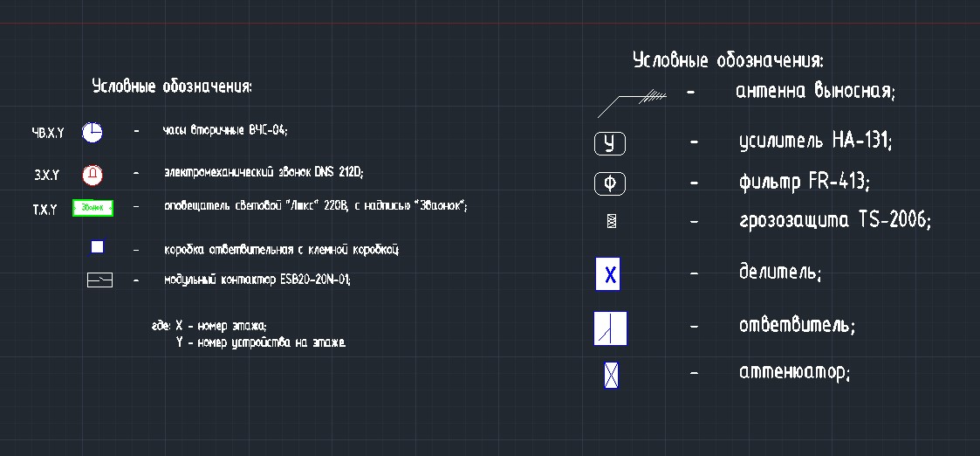Select text 'усилитель HA-131;'

(x=816, y=141)
